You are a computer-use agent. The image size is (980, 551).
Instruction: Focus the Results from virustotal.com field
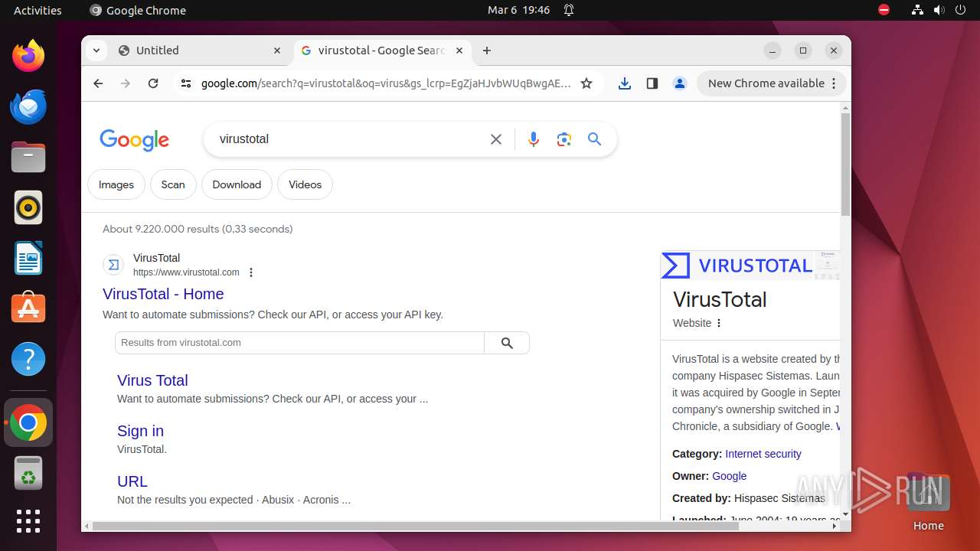299,343
